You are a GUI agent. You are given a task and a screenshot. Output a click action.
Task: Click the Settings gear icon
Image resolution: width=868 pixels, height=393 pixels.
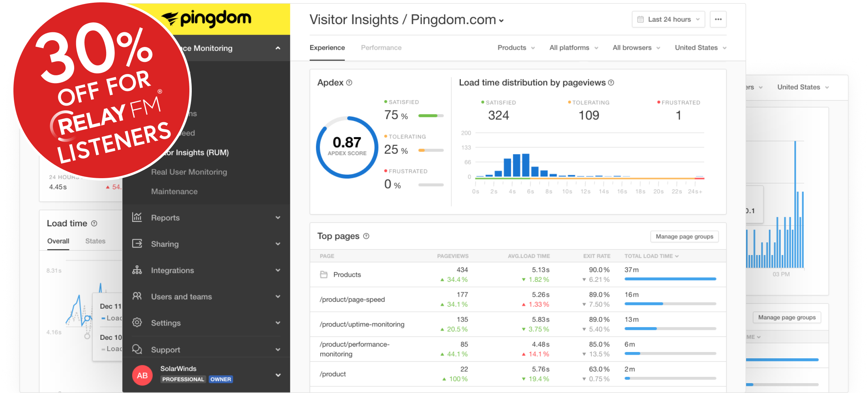137,322
